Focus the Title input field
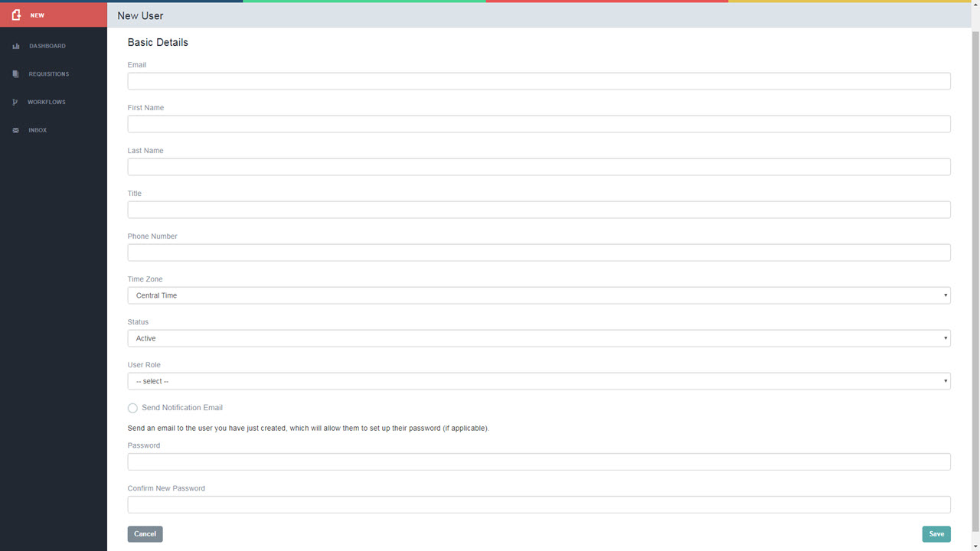Viewport: 980px width, 551px height. 539,210
